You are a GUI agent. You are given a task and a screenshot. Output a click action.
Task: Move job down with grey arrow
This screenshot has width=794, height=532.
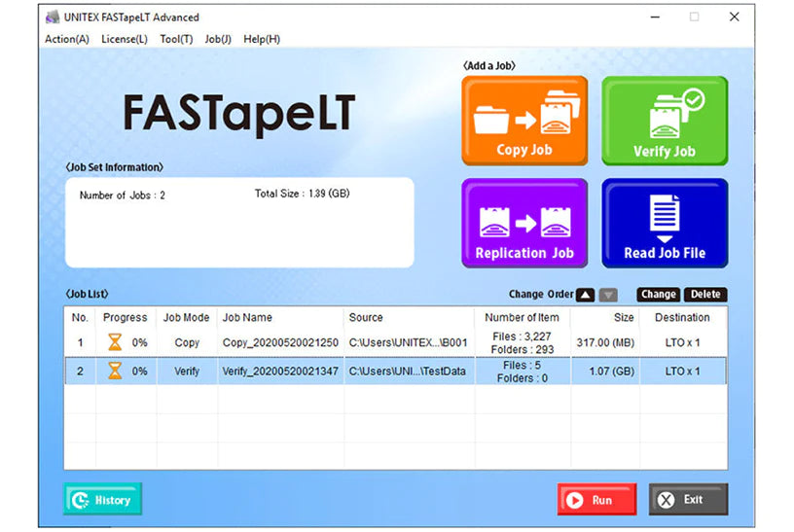tap(608, 295)
